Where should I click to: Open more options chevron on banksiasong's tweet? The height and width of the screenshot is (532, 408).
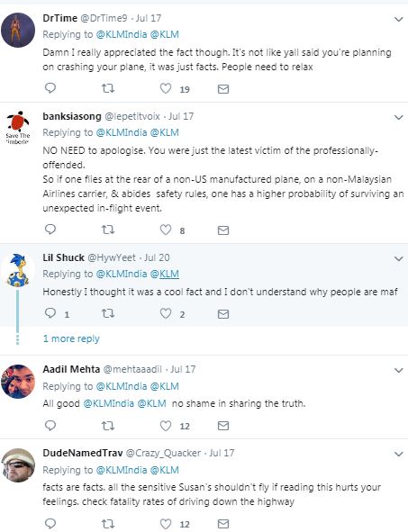point(398,117)
